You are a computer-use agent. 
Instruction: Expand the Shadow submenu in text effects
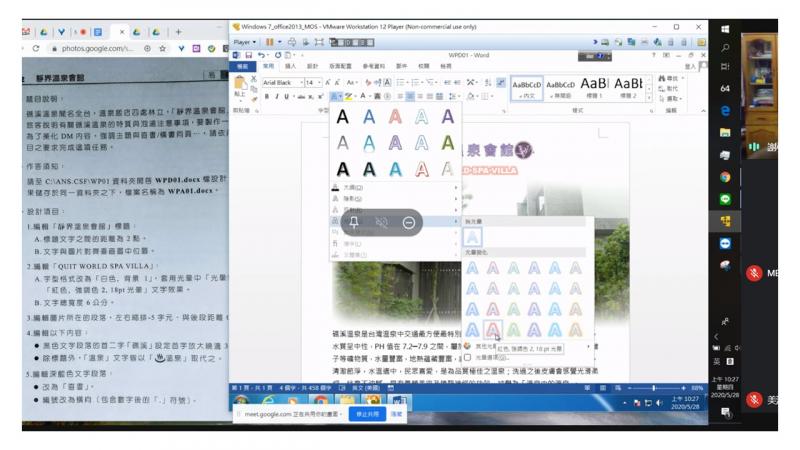pos(395,198)
